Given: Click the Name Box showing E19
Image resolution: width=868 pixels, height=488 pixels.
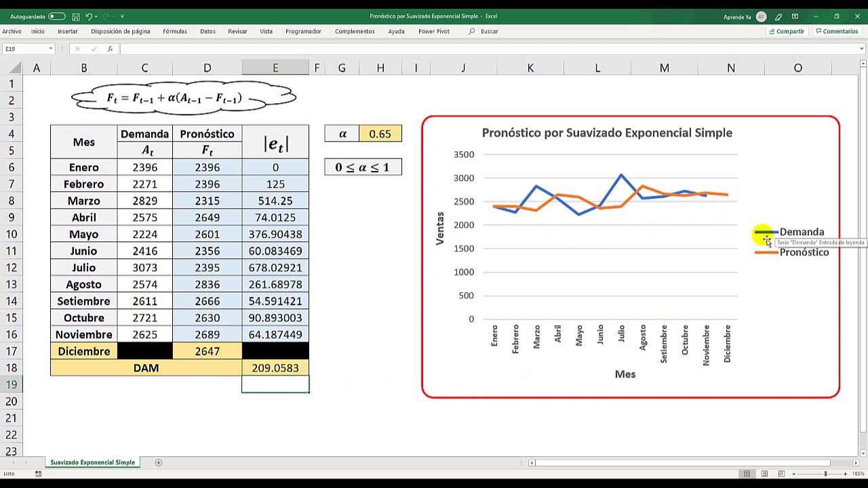Looking at the screenshot, I should coord(24,49).
